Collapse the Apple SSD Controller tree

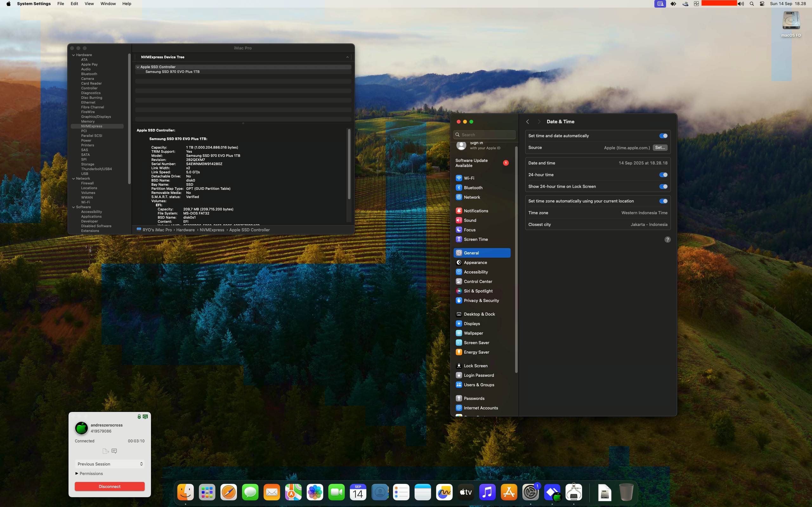pos(138,67)
